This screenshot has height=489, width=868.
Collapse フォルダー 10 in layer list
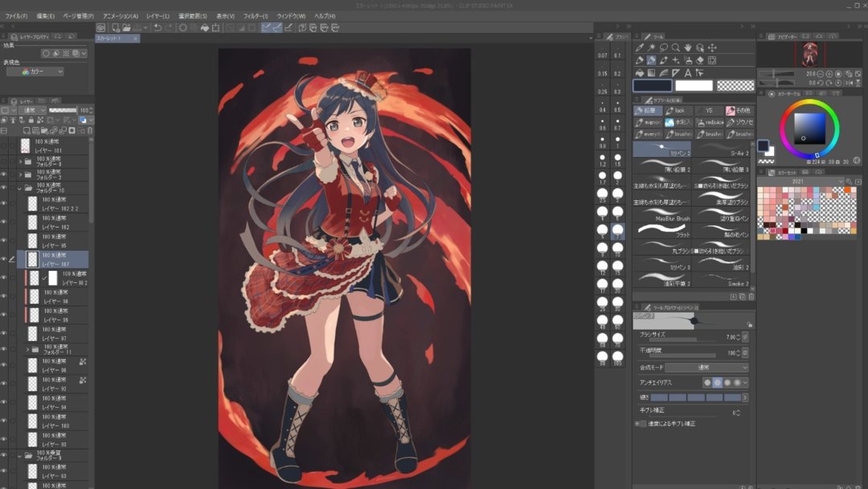(20, 188)
